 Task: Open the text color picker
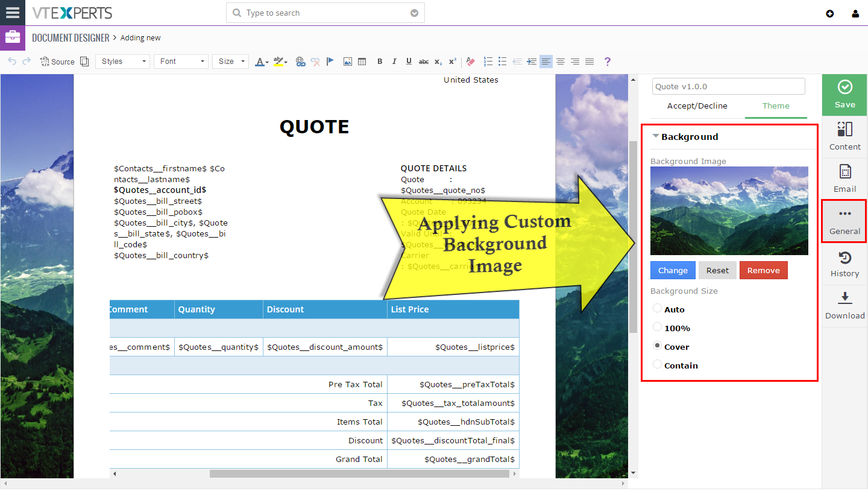tap(262, 62)
